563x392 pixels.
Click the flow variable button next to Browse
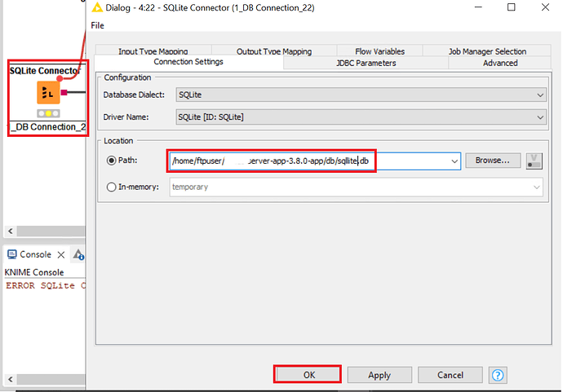coord(534,161)
